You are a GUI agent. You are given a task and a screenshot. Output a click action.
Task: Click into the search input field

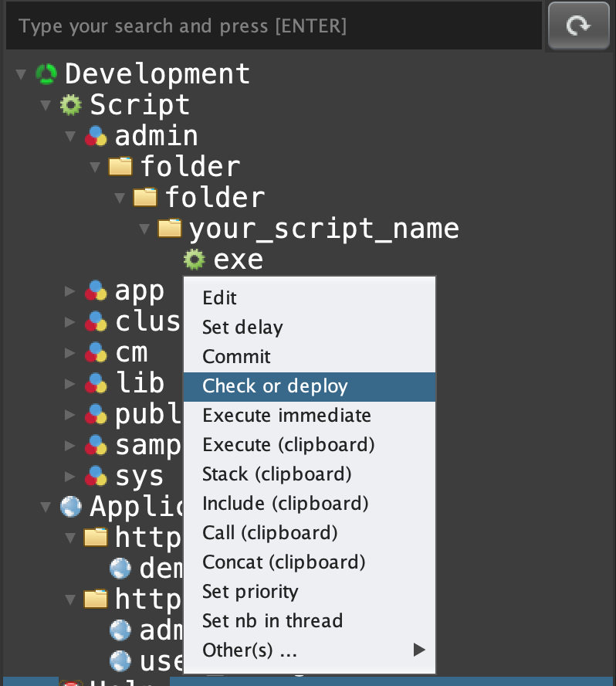click(x=270, y=26)
